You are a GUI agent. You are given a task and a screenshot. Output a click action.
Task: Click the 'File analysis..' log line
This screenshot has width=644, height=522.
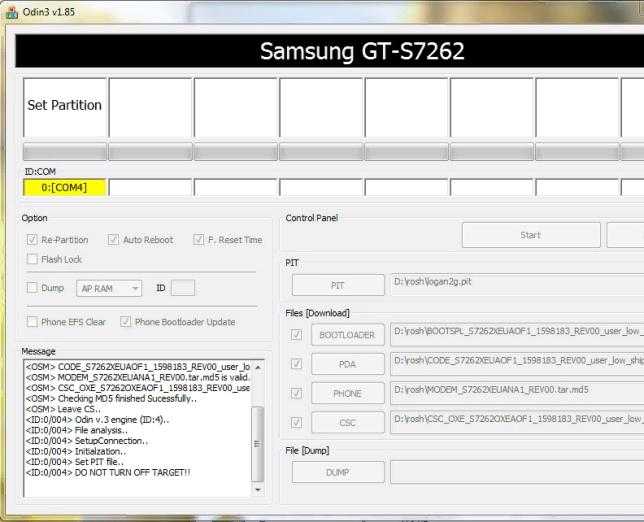pos(77,430)
